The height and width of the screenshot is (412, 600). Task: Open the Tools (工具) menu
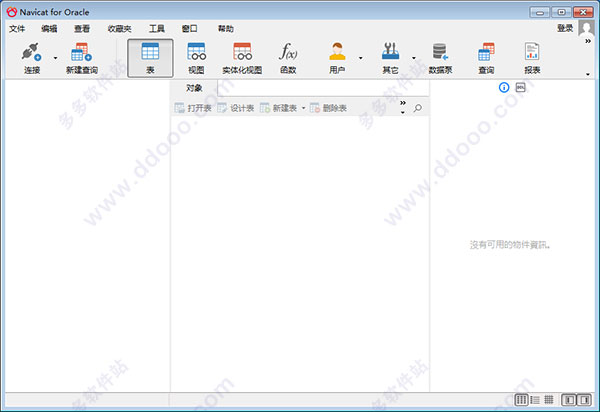[x=157, y=29]
